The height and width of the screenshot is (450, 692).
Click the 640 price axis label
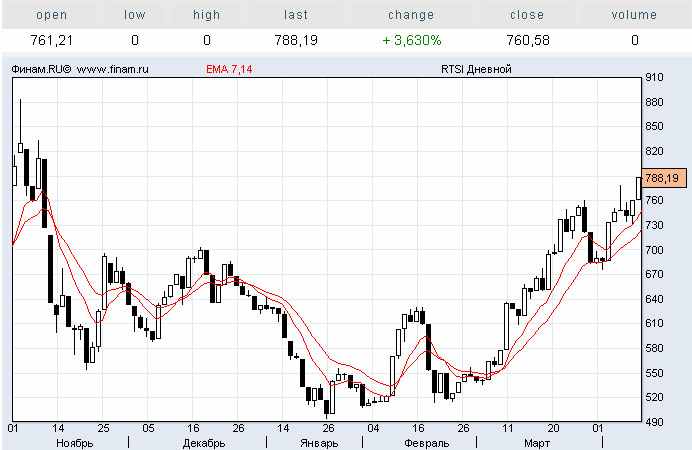654,299
